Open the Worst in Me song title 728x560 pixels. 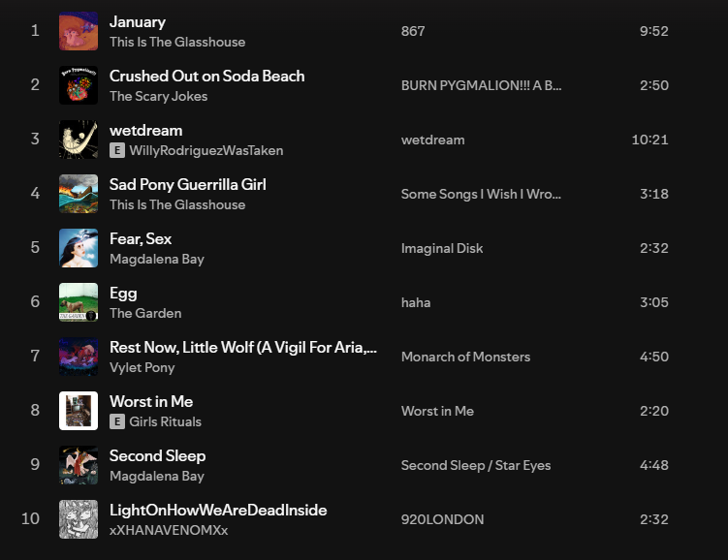pos(151,402)
